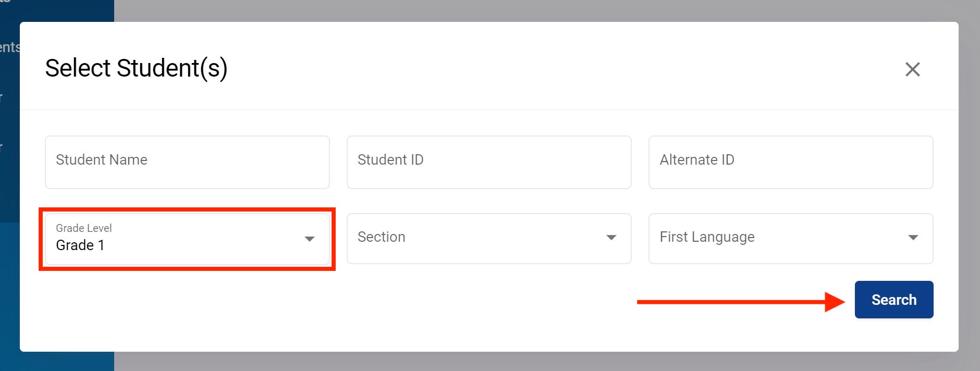Click the First Language placeholder text
Viewport: 980px width, 371px height.
(x=707, y=237)
